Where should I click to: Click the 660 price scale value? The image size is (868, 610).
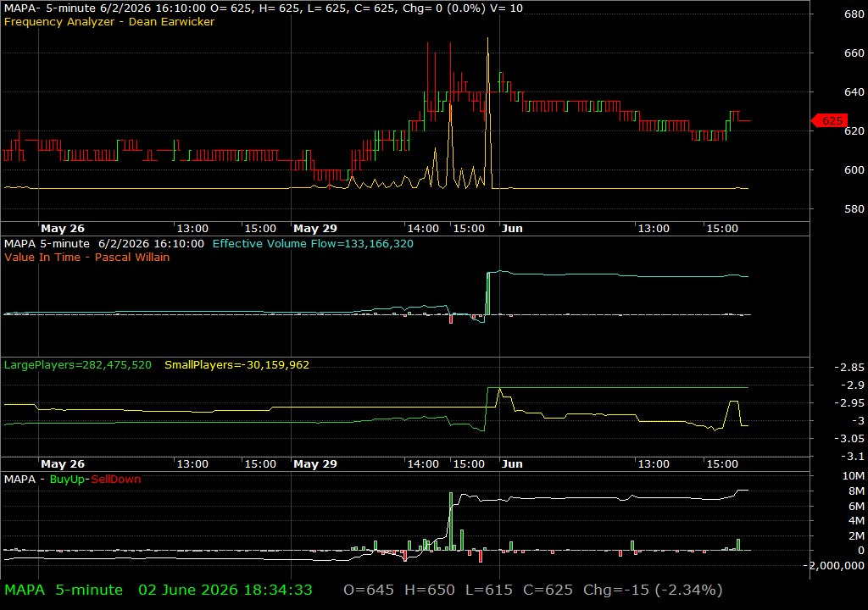pos(854,53)
